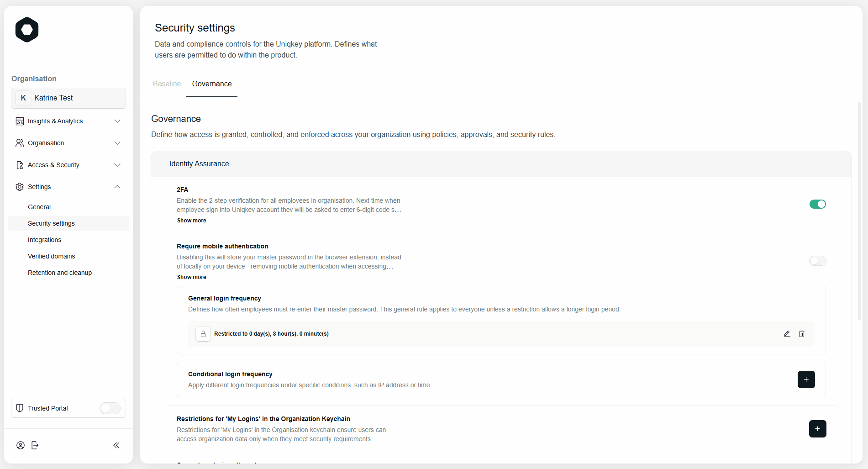Show more of the 2FA description
Screen dimensions: 868x469
(192, 221)
